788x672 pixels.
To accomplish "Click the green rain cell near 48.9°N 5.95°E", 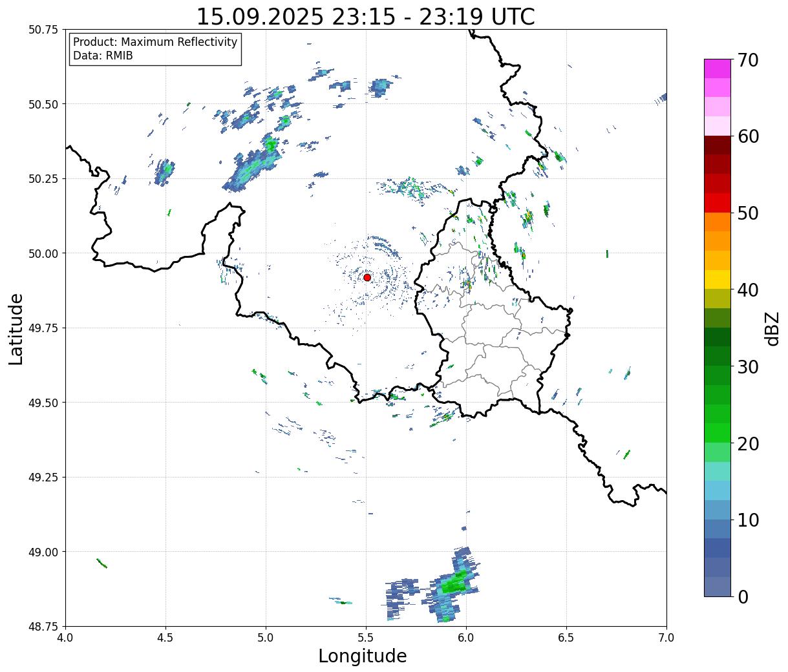I will (453, 583).
